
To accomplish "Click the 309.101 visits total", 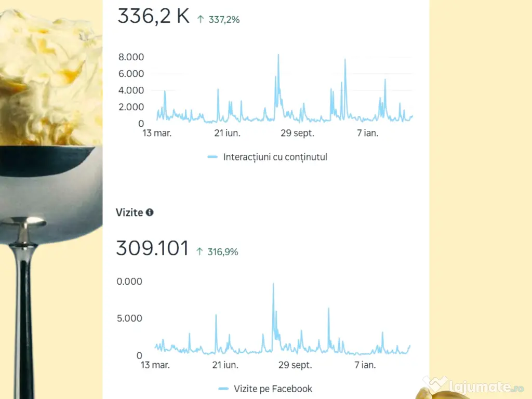I will [x=152, y=248].
